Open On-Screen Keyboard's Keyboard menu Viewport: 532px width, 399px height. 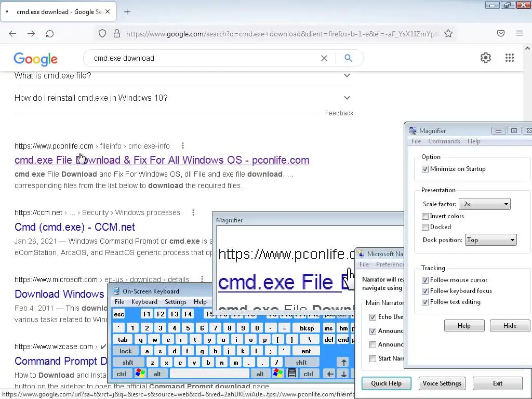tap(144, 302)
